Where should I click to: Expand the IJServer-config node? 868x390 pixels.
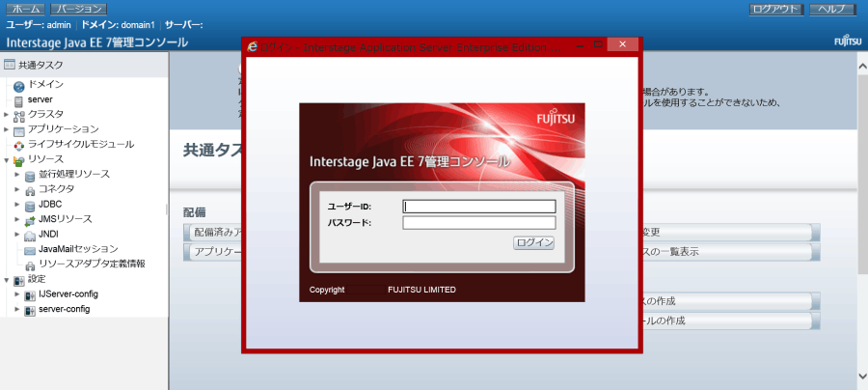tap(17, 294)
